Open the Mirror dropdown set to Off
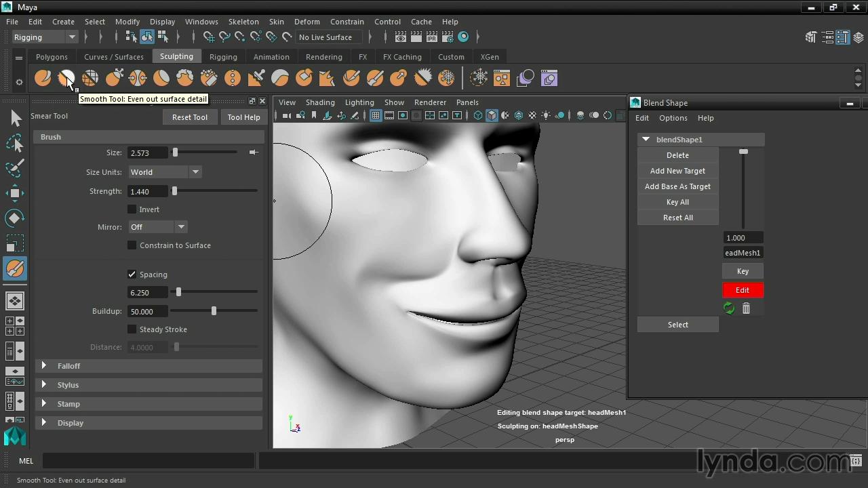The image size is (868, 488). [x=157, y=227]
